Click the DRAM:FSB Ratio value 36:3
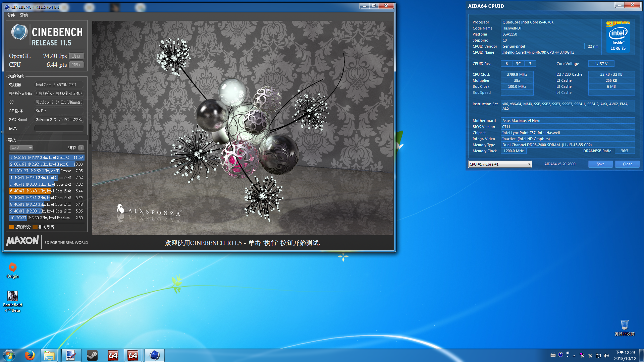Screen dimensions: 644x362 pos(624,151)
